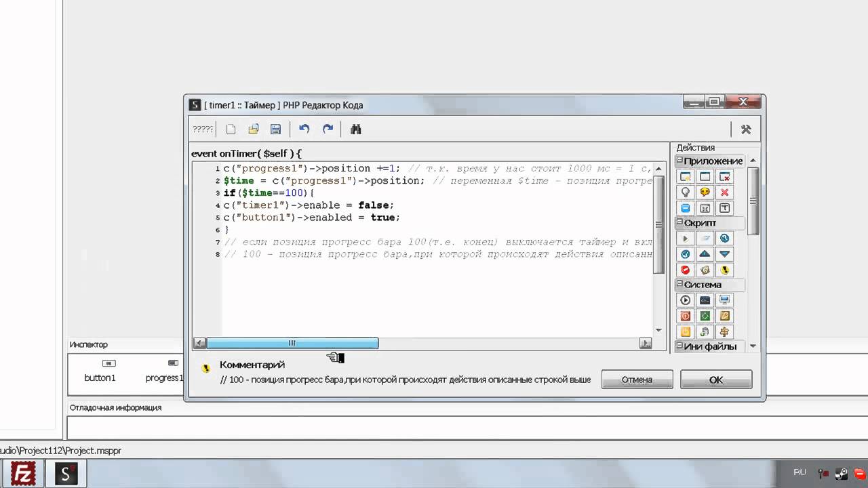The height and width of the screenshot is (488, 868).
Task: Click the horizontal scrollbar left arrow
Action: pos(199,344)
